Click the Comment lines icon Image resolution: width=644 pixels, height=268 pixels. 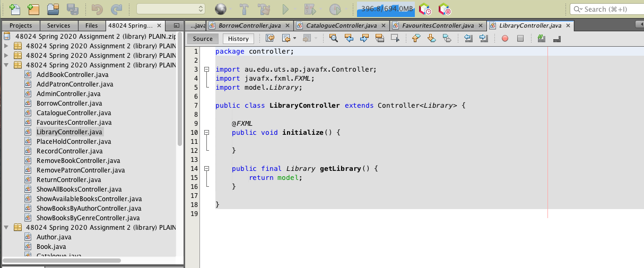(542, 38)
